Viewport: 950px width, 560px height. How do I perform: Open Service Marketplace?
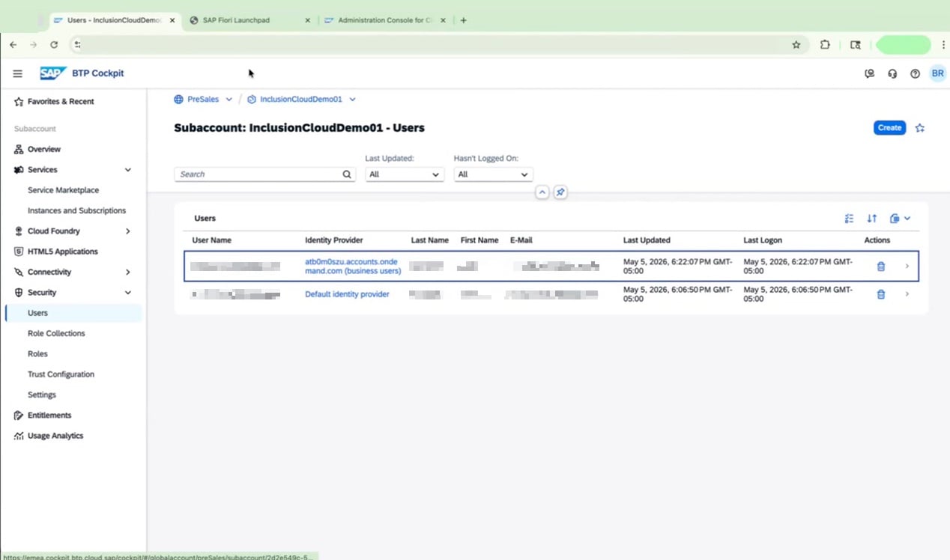[63, 190]
